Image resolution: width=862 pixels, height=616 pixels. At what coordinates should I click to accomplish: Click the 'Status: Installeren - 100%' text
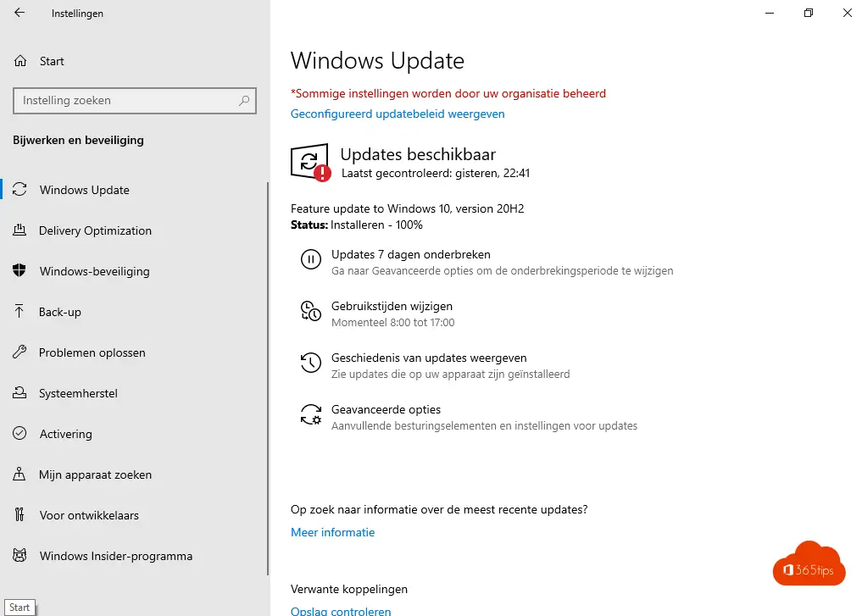[357, 225]
